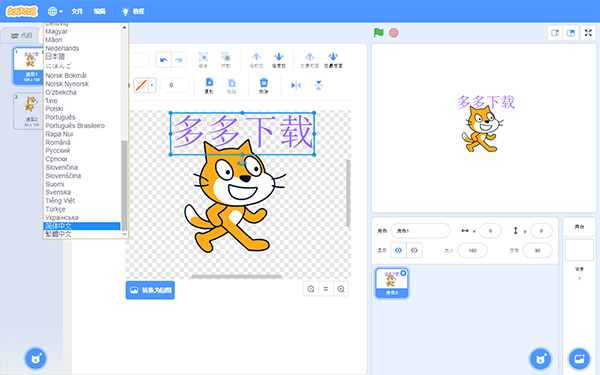This screenshot has height=375, width=600.
Task: Open the 编辑 menu
Action: tap(99, 11)
